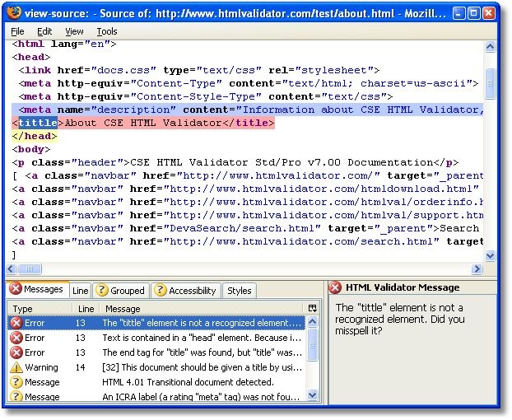This screenshot has width=512, height=420.
Task: Click the error icon in HTML Validator Message header
Action: point(336,288)
